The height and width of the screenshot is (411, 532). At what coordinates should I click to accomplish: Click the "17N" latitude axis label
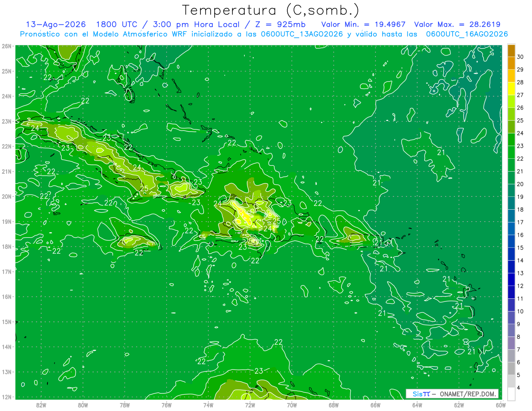pyautogui.click(x=7, y=272)
